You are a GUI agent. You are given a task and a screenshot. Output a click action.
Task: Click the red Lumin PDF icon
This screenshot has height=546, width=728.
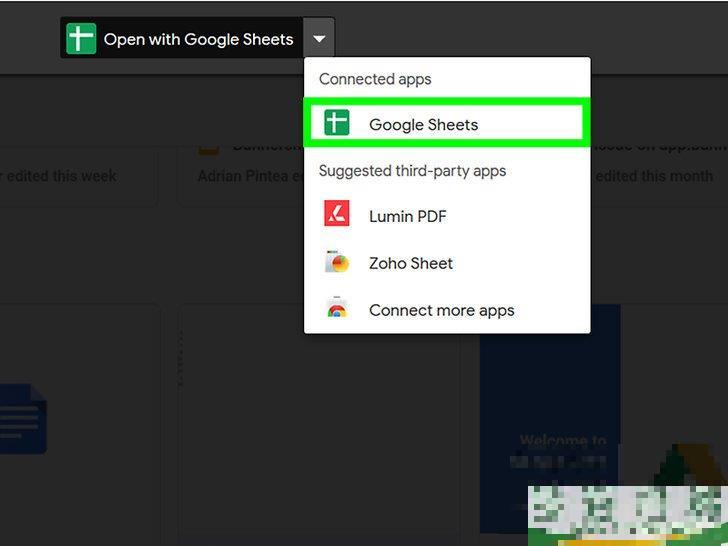click(x=337, y=215)
